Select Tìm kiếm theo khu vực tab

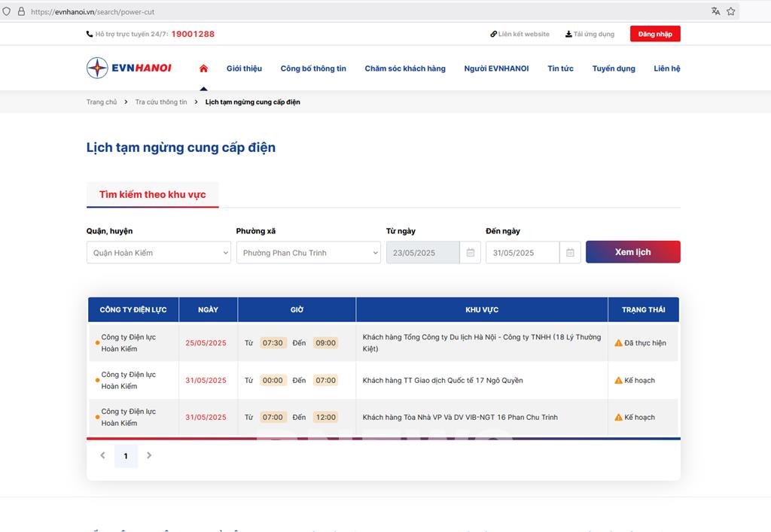(152, 195)
